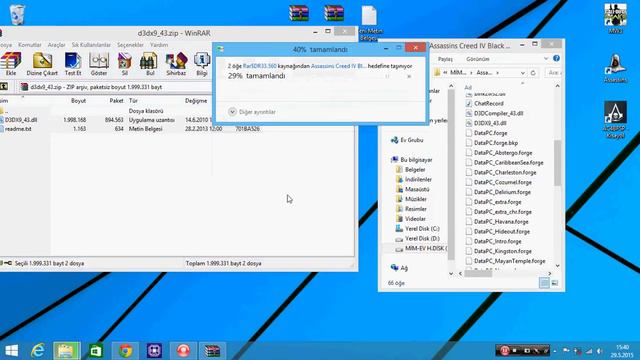Screen dimensions: 640x360
Task: Expand the Explorer ribbon chevron
Action: point(546,59)
